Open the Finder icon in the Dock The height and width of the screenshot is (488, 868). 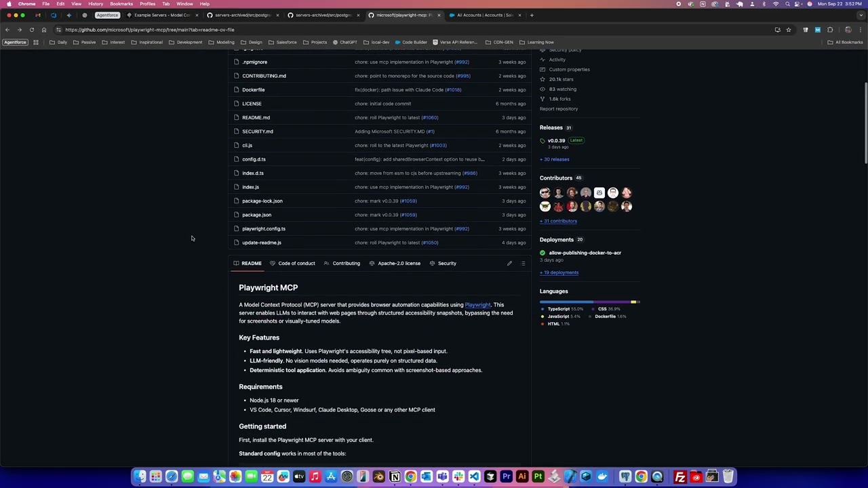click(x=140, y=476)
